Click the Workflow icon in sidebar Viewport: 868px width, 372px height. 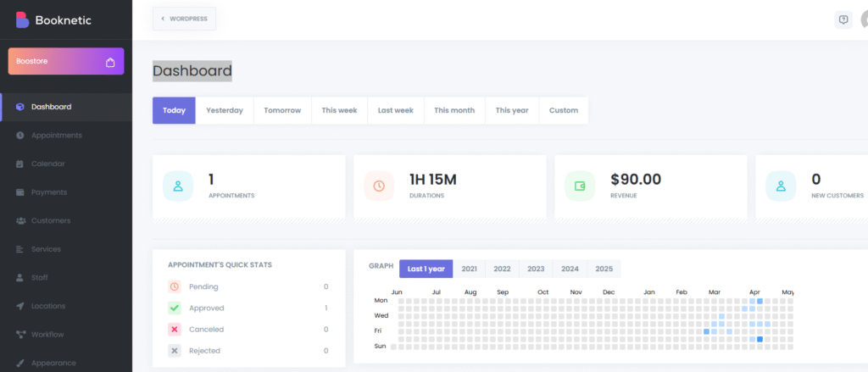(x=19, y=335)
